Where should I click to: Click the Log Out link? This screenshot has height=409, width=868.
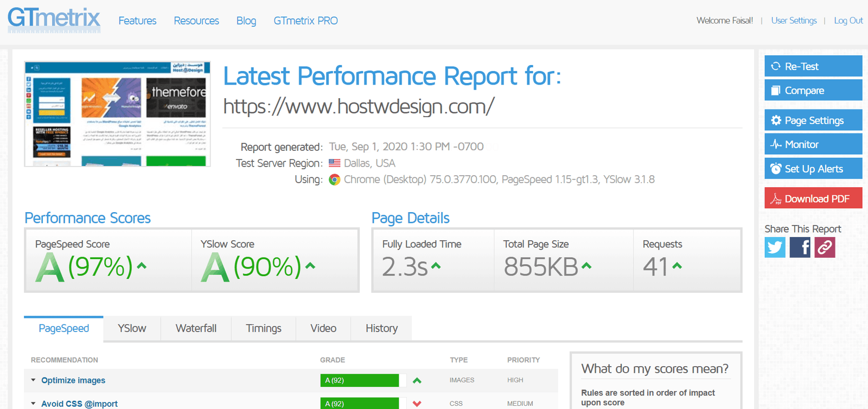pos(848,21)
